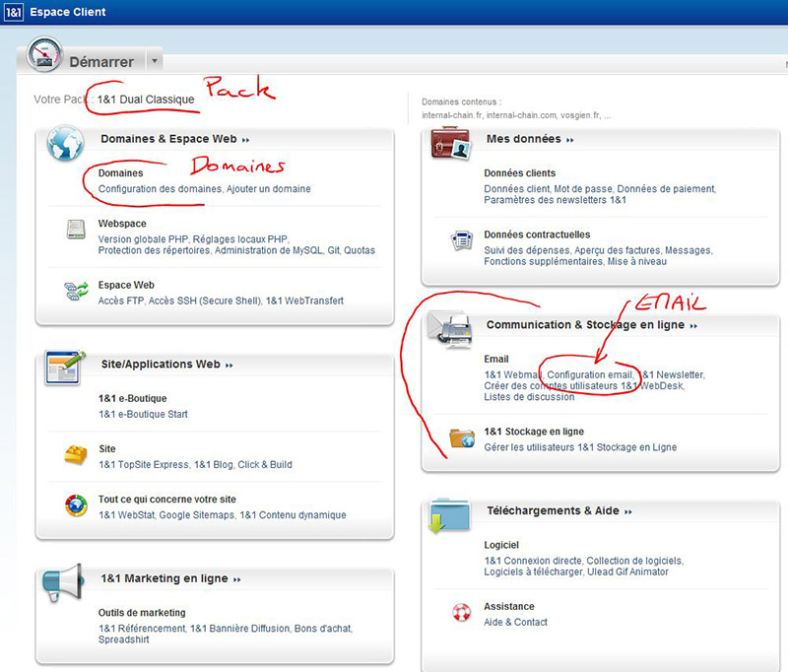Open the Quotas link
Viewport: 788px width, 672px height.
coord(360,250)
